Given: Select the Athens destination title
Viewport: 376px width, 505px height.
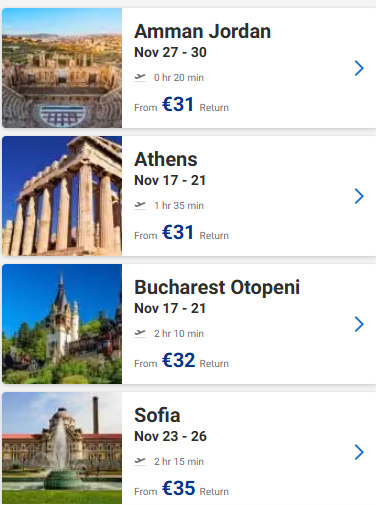Looking at the screenshot, I should [x=166, y=159].
